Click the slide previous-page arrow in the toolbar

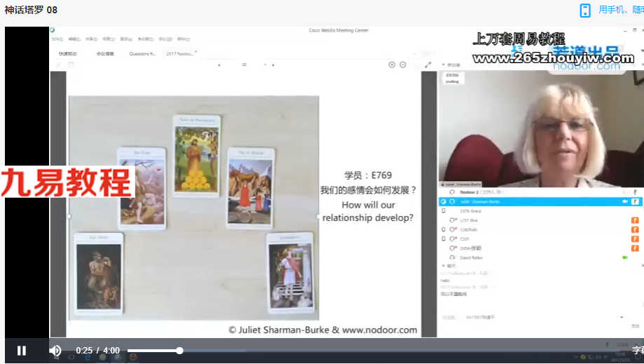point(219,65)
